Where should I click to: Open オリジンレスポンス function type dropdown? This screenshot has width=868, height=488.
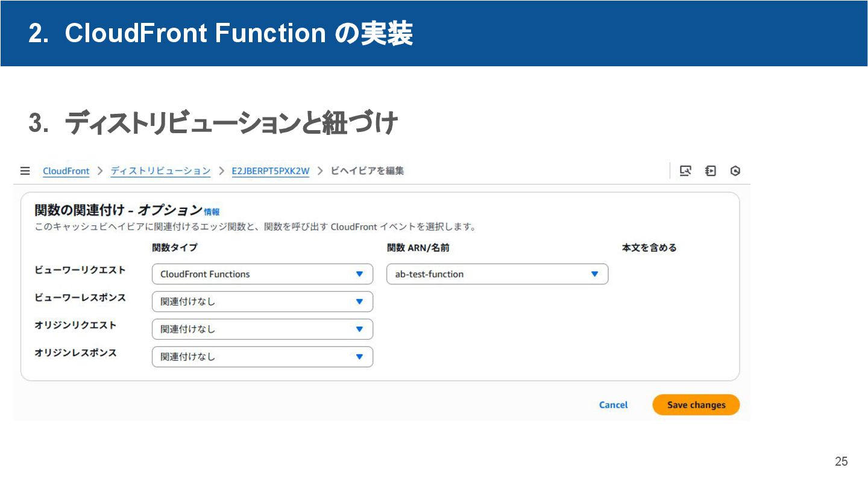click(262, 357)
